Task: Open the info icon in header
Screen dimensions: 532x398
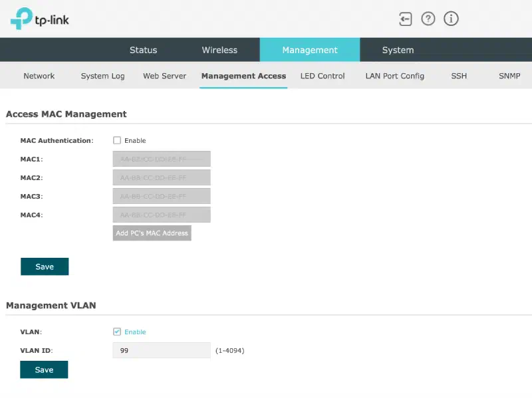Action: point(451,19)
